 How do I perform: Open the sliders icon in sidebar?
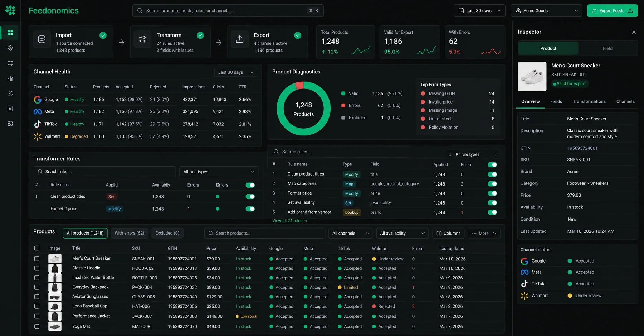(10, 63)
